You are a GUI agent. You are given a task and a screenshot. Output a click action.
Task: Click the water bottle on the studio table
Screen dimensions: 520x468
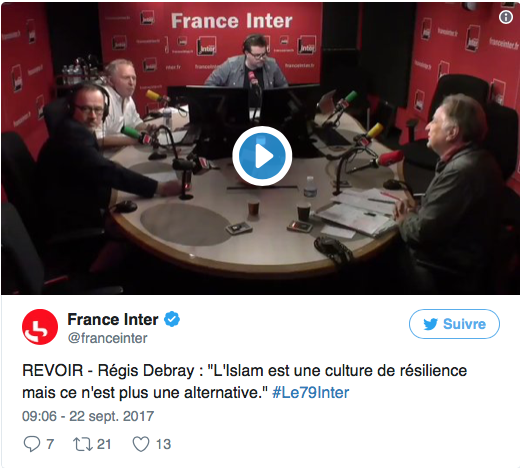pyautogui.click(x=310, y=186)
